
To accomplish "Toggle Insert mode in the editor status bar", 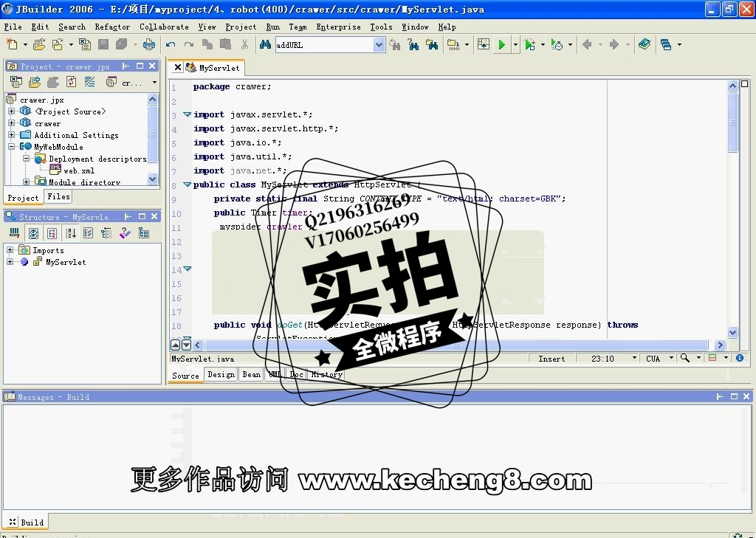I will coord(551,359).
